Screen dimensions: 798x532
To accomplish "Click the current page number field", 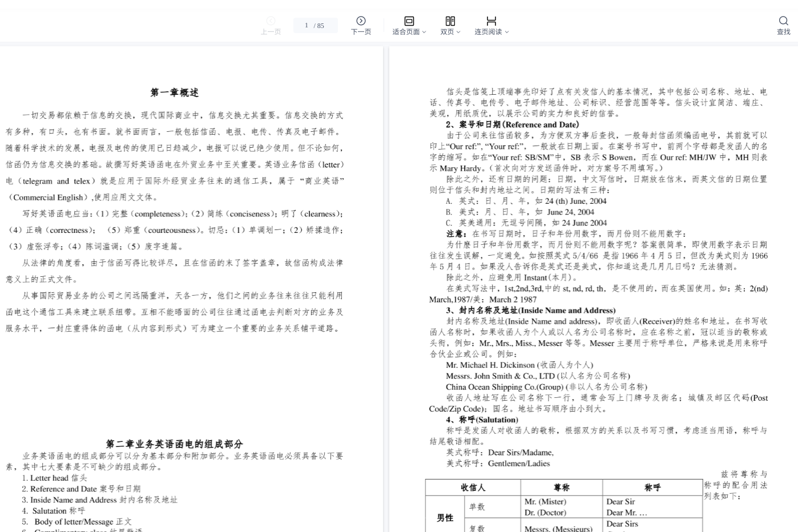I will click(307, 25).
